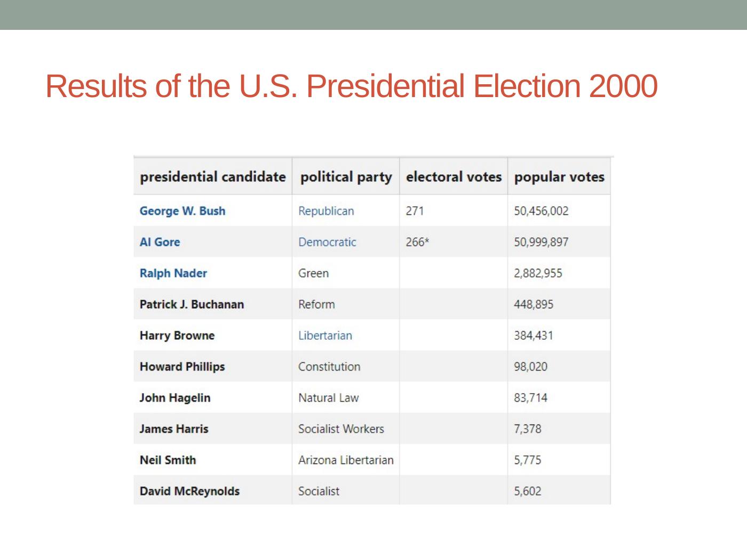Select the 50,999,897 popular votes cell
This screenshot has width=747, height=560.
tap(541, 242)
